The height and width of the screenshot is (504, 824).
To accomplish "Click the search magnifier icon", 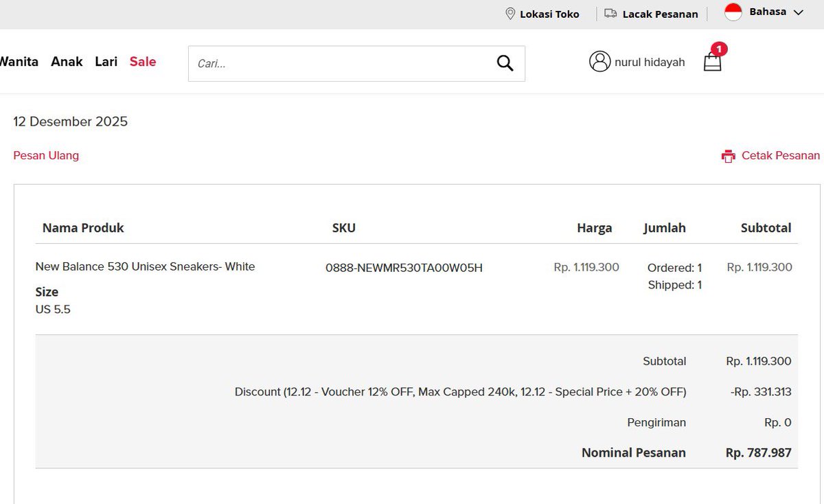I will point(505,63).
